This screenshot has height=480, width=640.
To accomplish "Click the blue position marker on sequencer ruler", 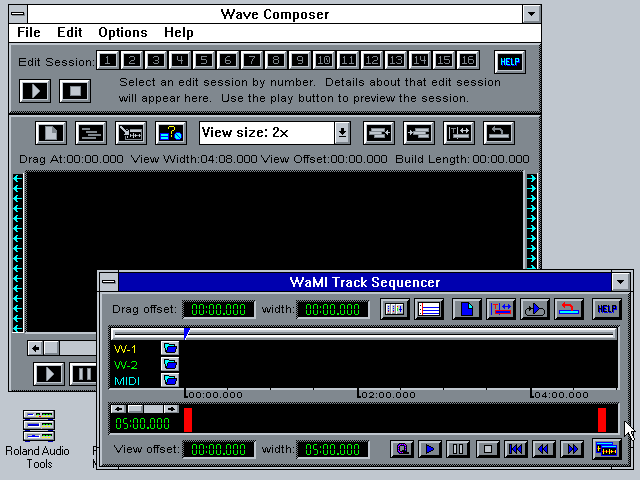I will coord(187,333).
